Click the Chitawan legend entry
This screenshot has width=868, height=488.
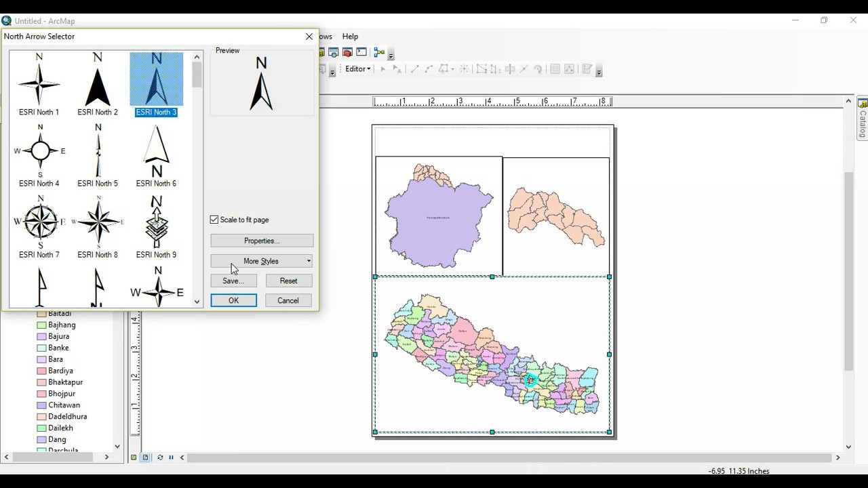pyautogui.click(x=64, y=405)
